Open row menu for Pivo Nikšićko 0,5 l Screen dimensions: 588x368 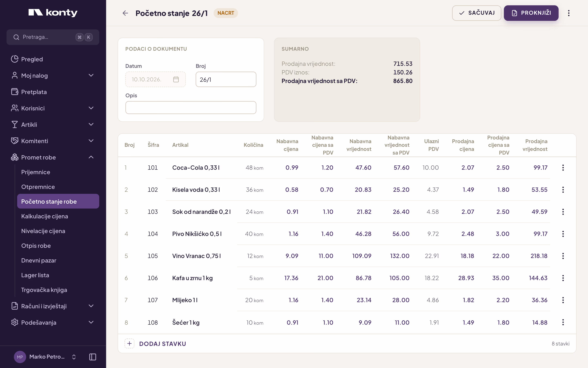[563, 234]
